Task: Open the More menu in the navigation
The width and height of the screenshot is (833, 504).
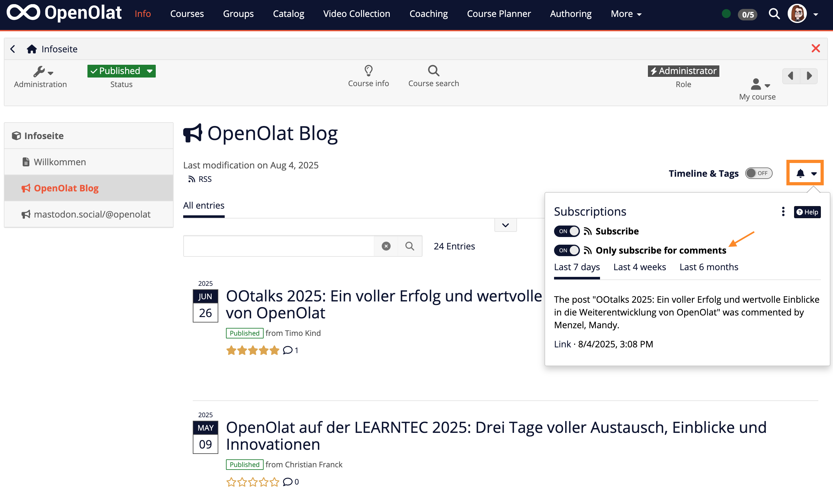Action: pos(626,13)
